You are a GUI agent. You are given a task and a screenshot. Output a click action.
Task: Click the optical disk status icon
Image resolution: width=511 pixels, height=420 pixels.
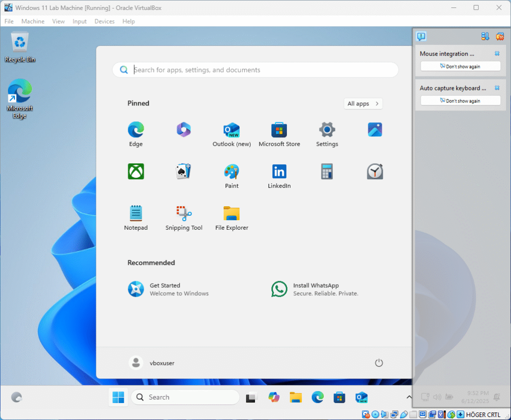375,415
